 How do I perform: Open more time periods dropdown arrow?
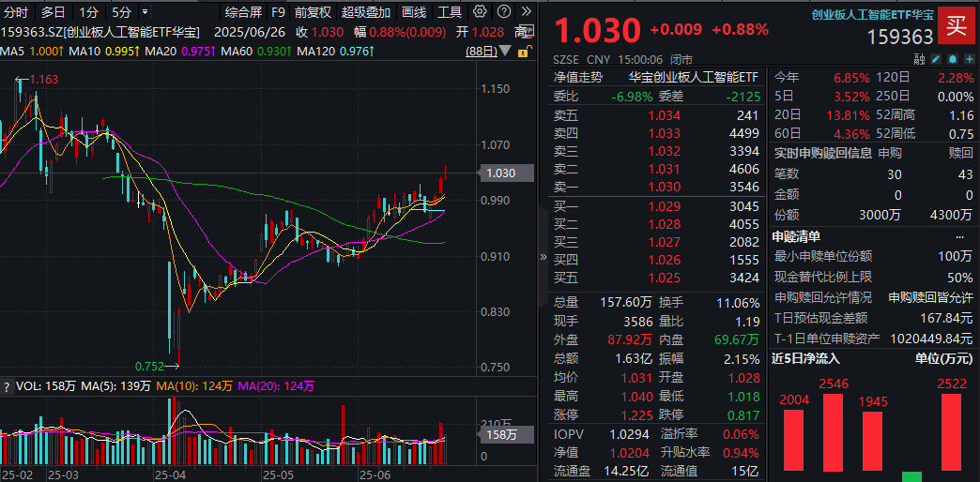coord(145,11)
